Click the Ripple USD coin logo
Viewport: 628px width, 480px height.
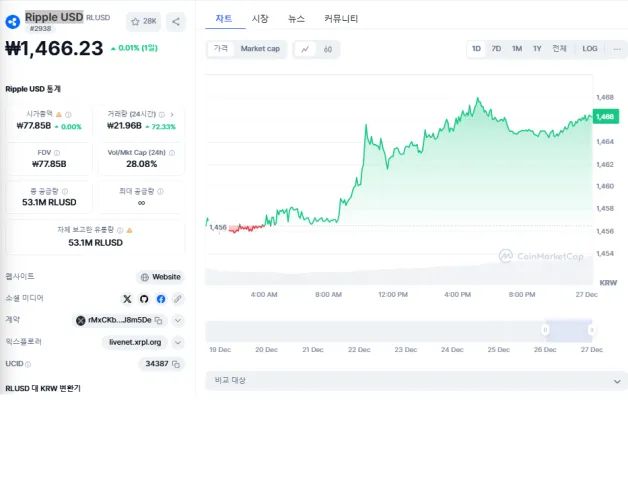(x=12, y=22)
